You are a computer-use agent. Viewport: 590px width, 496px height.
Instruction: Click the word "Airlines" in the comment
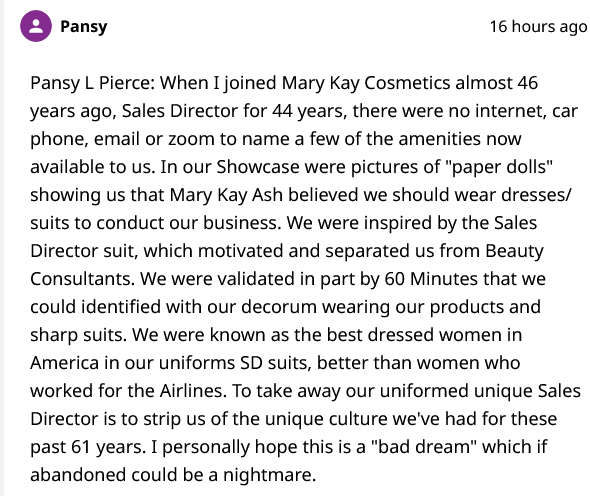pos(193,391)
